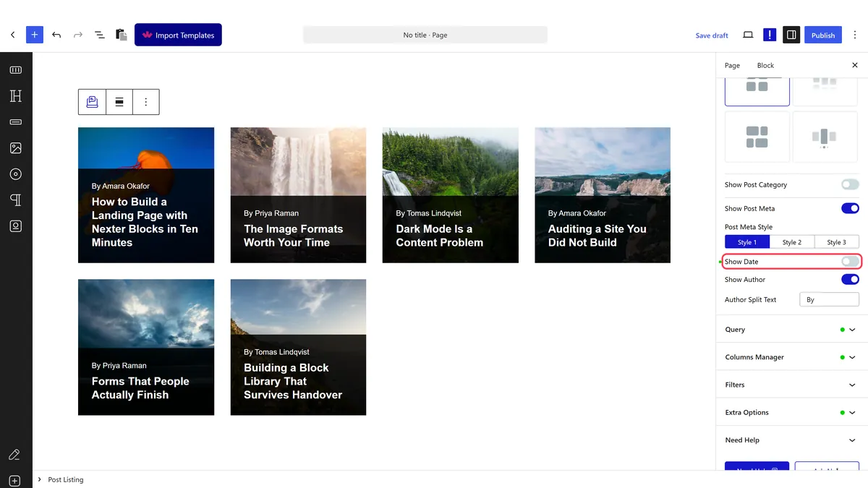Expand the Need Help panel
The image size is (868, 488).
pos(791,440)
